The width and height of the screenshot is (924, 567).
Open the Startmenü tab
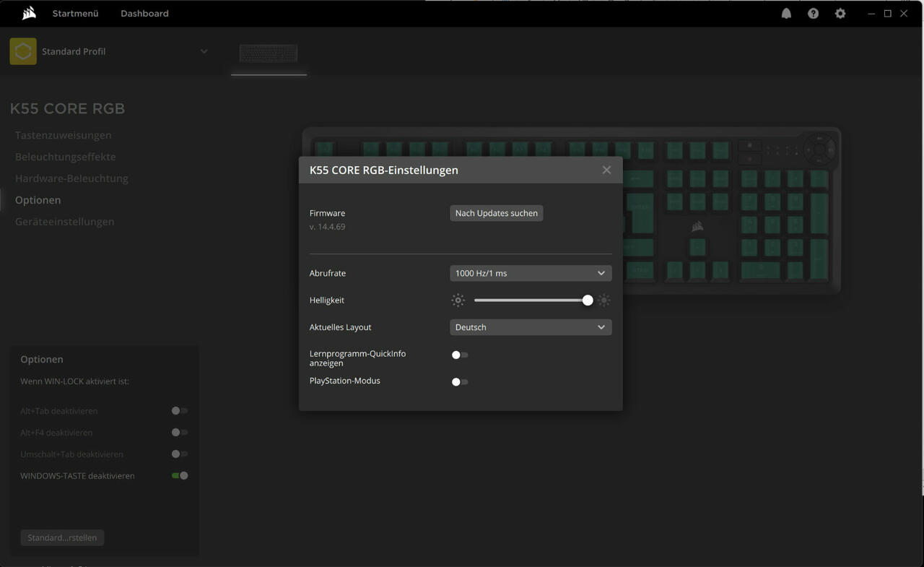click(75, 14)
